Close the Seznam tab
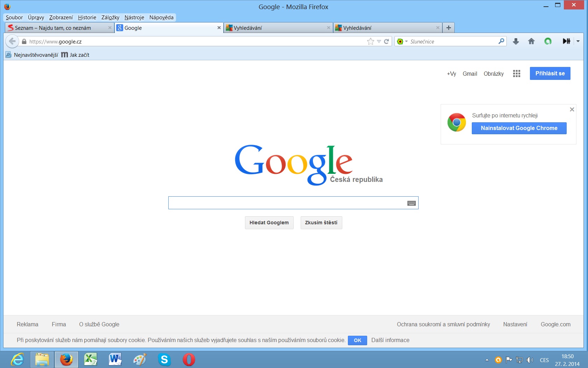 pos(110,28)
